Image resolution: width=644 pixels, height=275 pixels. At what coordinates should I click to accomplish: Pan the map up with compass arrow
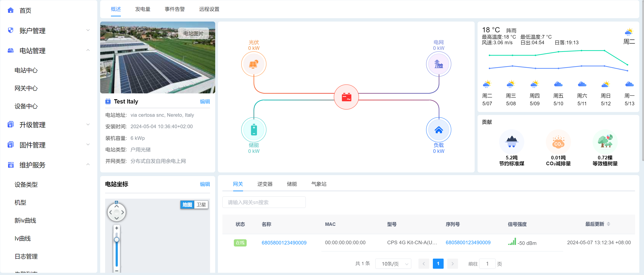117,206
